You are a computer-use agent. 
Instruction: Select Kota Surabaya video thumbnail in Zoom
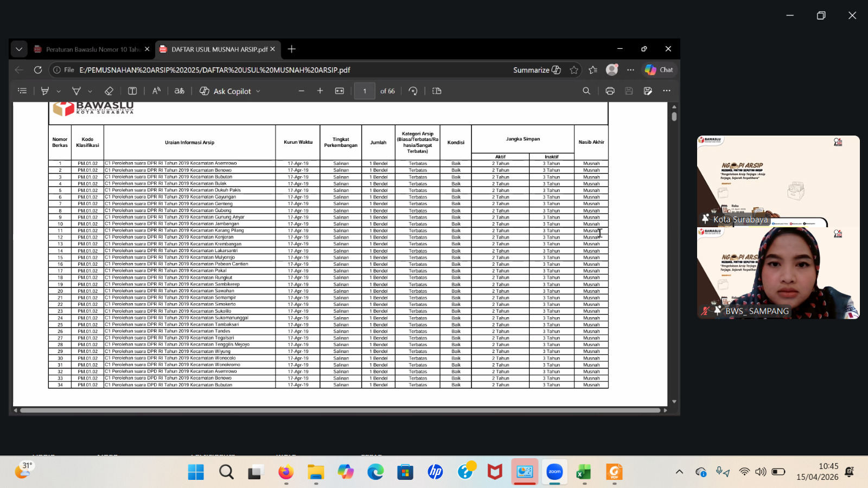pos(778,181)
